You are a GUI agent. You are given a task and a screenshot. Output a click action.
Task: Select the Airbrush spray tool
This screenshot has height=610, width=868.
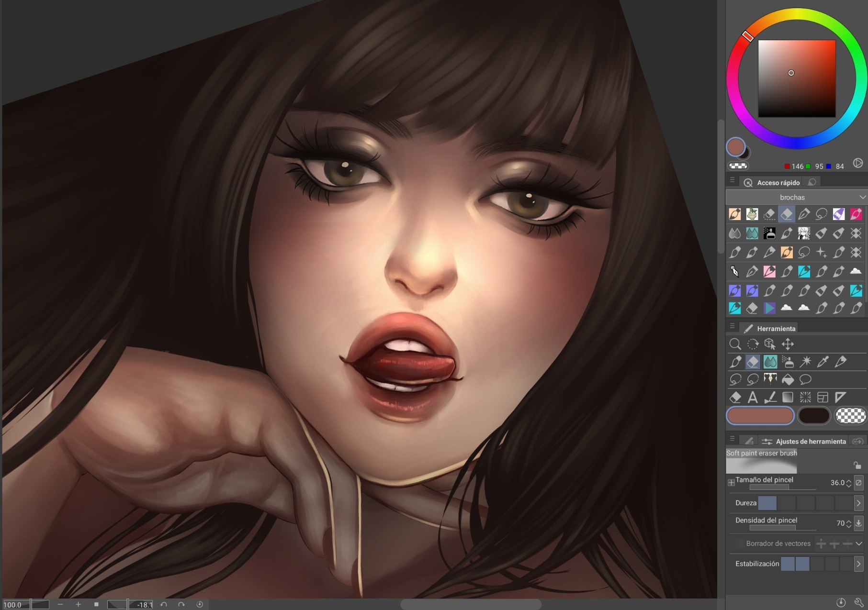point(788,362)
